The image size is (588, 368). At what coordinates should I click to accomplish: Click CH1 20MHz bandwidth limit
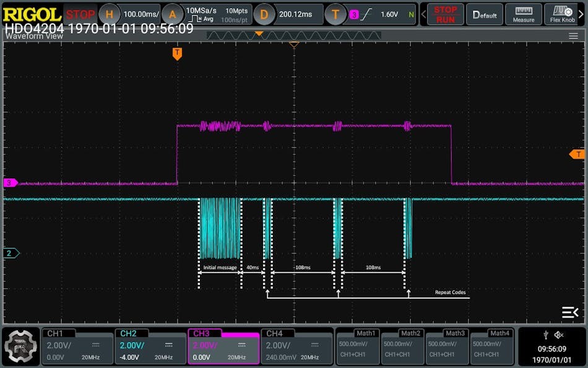(x=91, y=357)
